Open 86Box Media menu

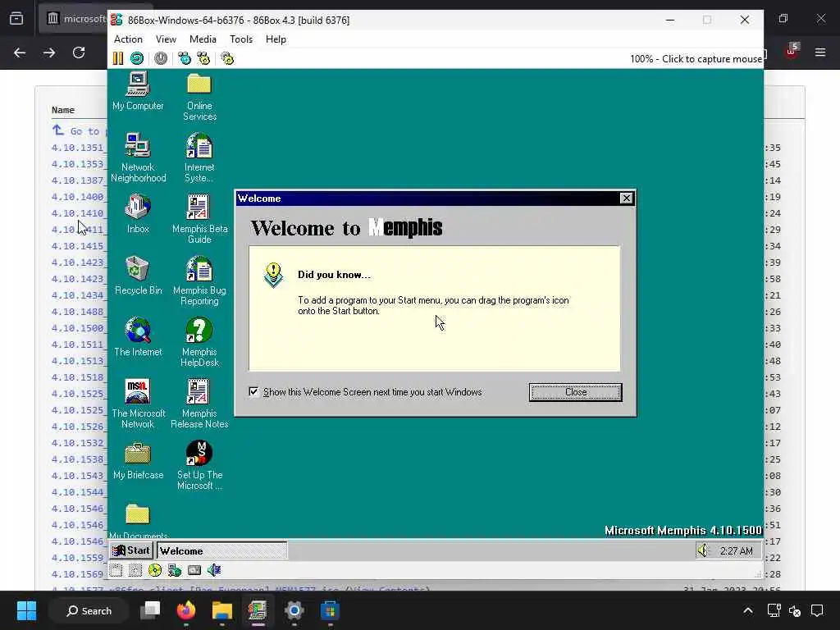[203, 39]
